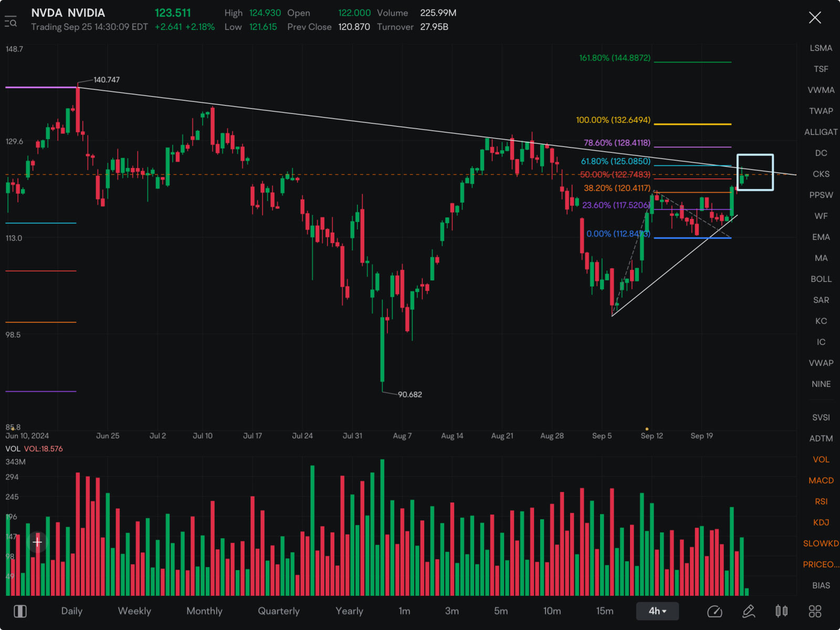Click the VOL:18.576 volume readout
Image resolution: width=840 pixels, height=630 pixels.
pos(43,449)
